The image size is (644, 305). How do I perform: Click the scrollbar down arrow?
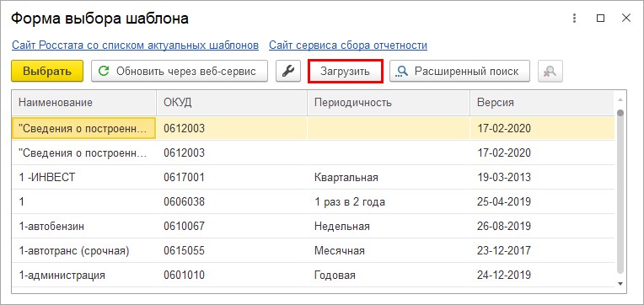point(620,284)
